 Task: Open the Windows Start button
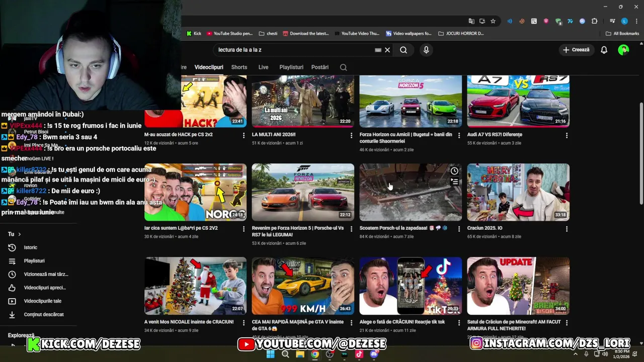tap(270, 354)
